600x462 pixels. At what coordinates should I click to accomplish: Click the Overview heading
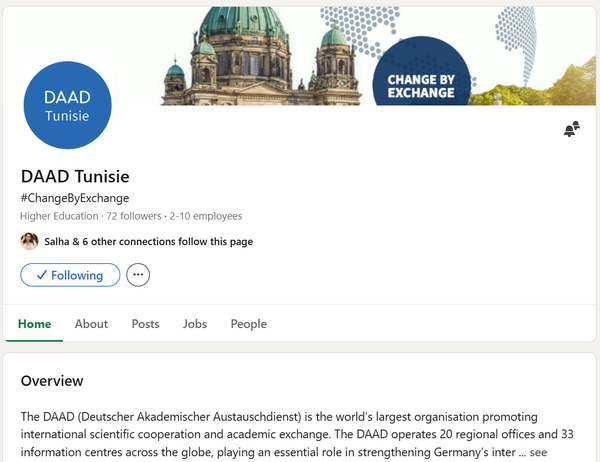(52, 381)
